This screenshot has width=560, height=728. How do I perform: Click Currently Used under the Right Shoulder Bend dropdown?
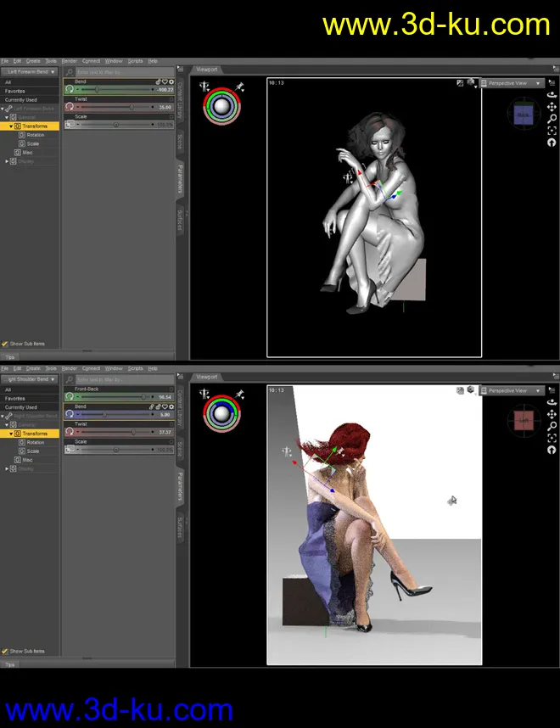(x=20, y=407)
